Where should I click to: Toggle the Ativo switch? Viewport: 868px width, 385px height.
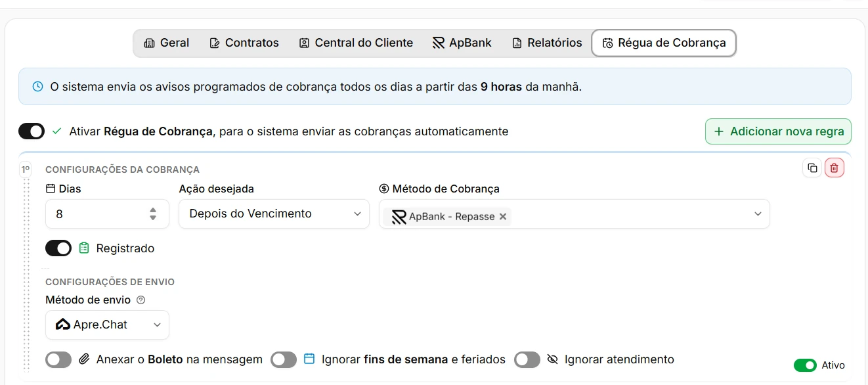tap(805, 365)
